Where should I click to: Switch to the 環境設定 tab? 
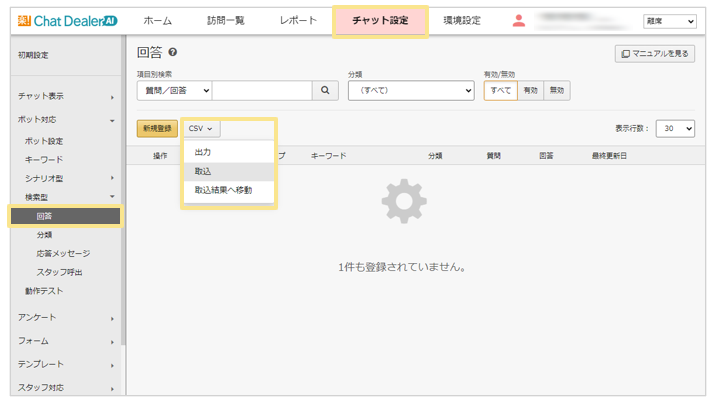coord(462,21)
